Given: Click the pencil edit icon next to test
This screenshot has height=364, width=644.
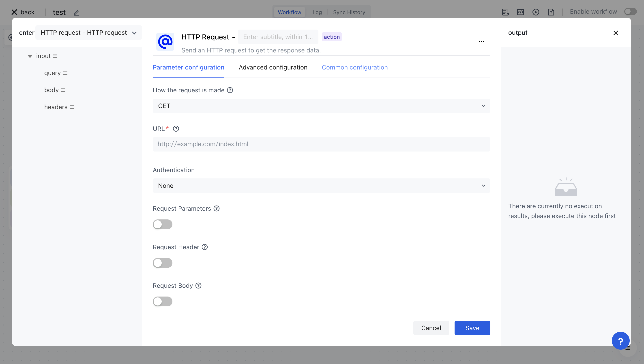Looking at the screenshot, I should [x=77, y=13].
